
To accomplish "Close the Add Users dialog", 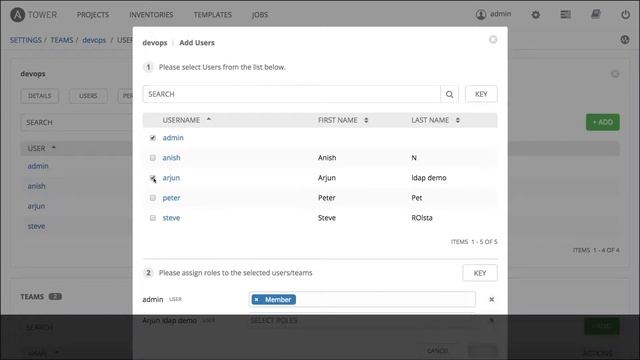I will point(493,40).
